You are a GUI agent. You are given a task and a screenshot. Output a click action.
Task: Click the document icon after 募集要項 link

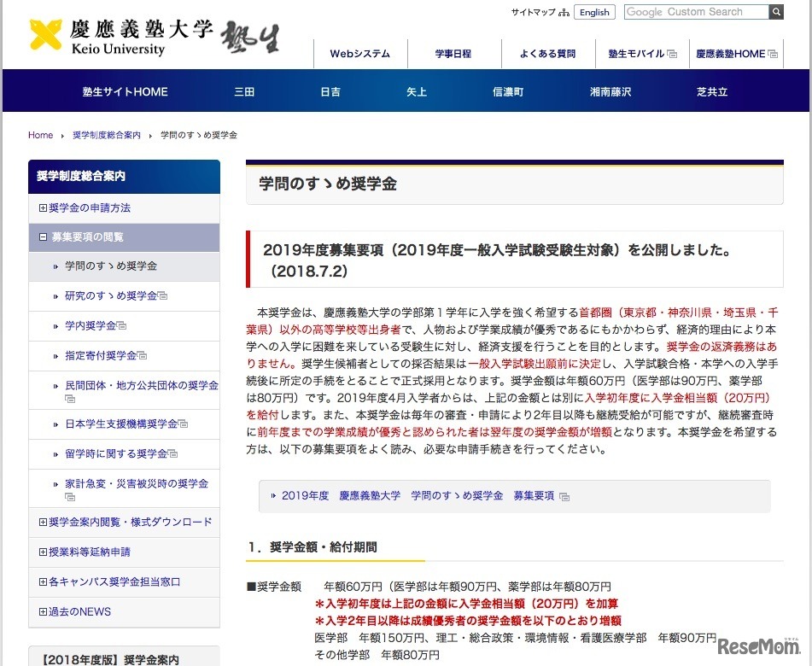565,496
